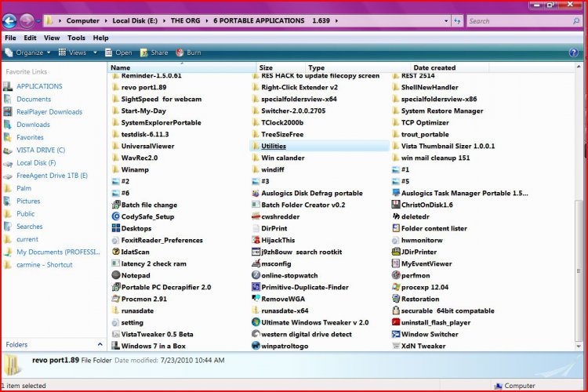Open carmine - Shortcut link
Screen dimensions: 588x392
point(45,265)
